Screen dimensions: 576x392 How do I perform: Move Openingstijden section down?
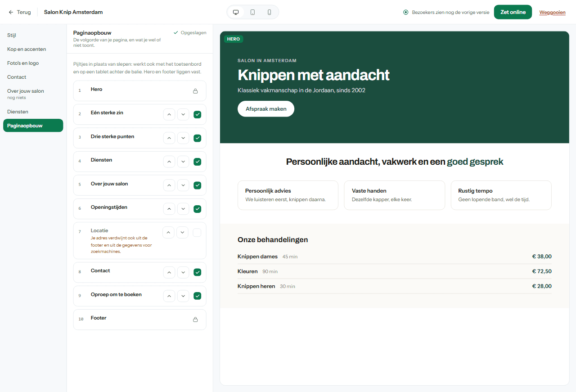pos(183,209)
